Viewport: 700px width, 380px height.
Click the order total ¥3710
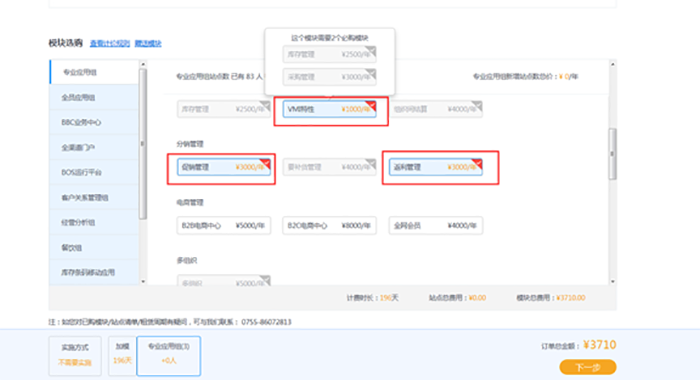point(600,345)
